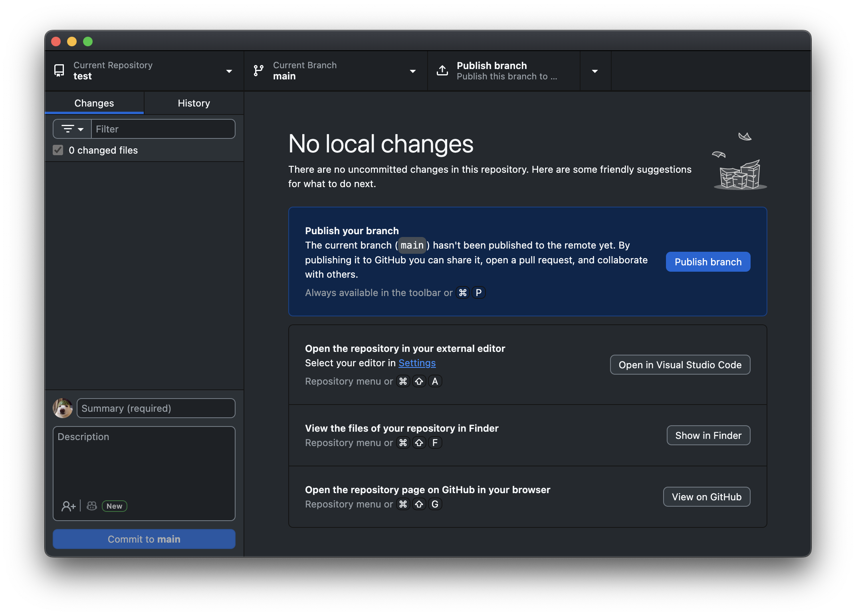Viewport: 856px width, 616px height.
Task: Click the add co-authors icon
Action: pos(68,506)
